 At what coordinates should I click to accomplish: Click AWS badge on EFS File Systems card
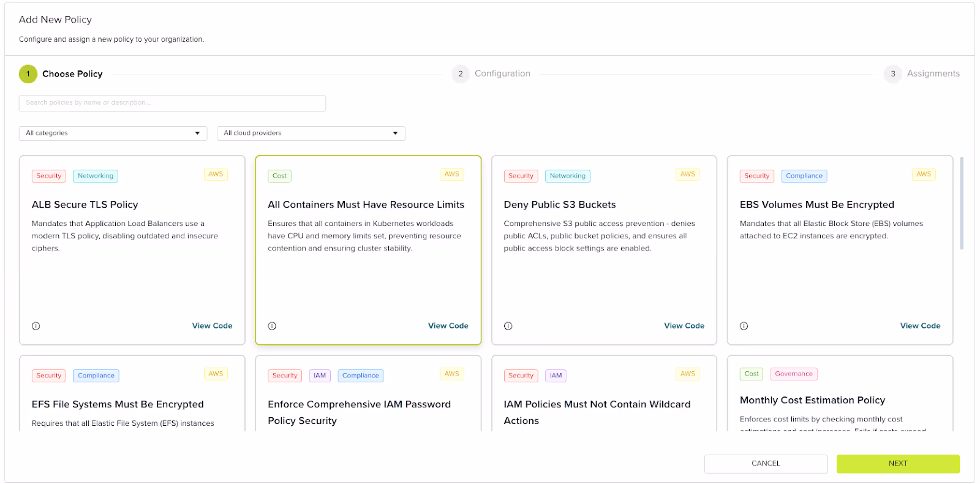point(216,374)
